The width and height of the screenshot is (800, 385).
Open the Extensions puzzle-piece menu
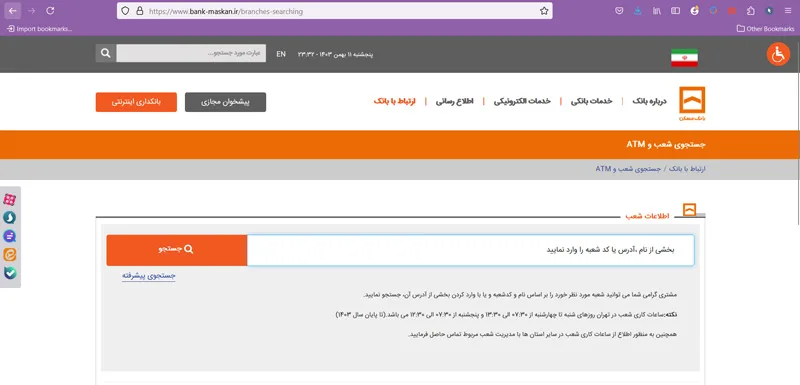(751, 11)
